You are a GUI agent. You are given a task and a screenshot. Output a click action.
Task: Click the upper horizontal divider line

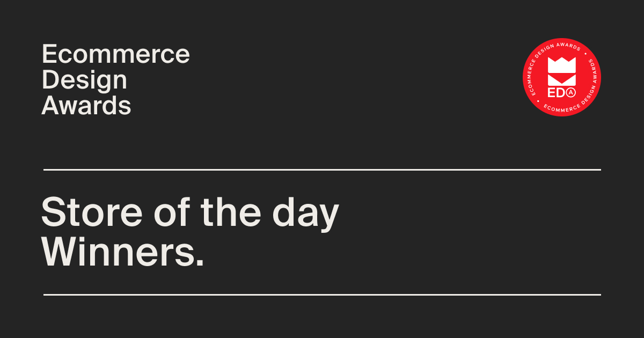(322, 170)
